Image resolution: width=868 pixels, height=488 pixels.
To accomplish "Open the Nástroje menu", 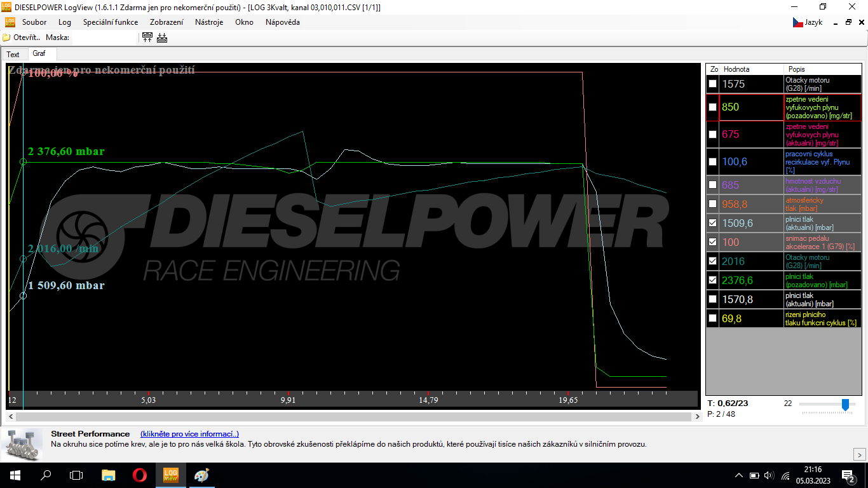I will (x=209, y=22).
